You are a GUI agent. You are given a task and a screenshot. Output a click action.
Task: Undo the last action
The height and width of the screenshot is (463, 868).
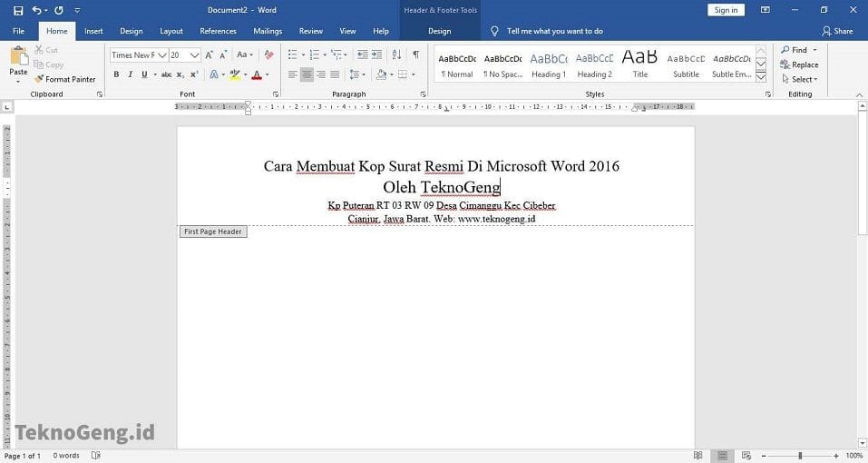coord(36,10)
